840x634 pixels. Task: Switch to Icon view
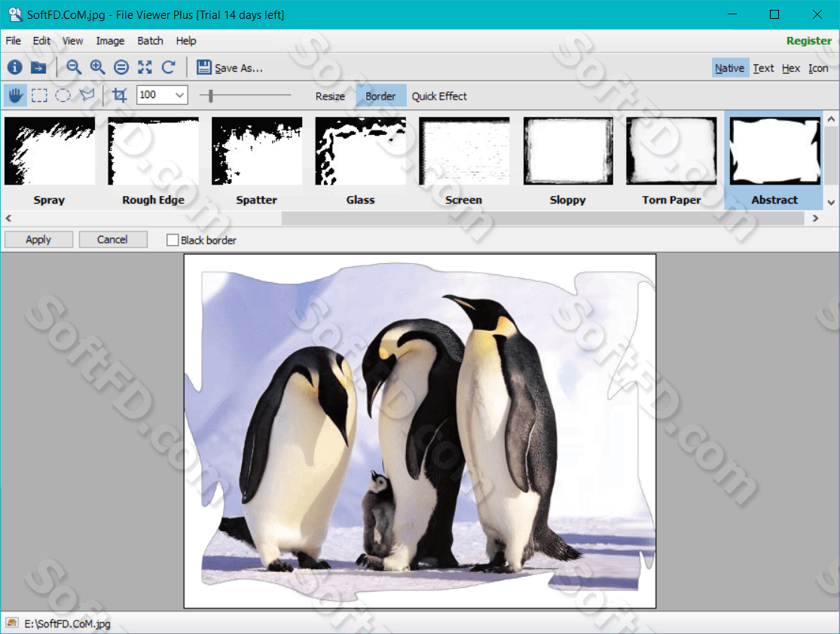point(818,68)
